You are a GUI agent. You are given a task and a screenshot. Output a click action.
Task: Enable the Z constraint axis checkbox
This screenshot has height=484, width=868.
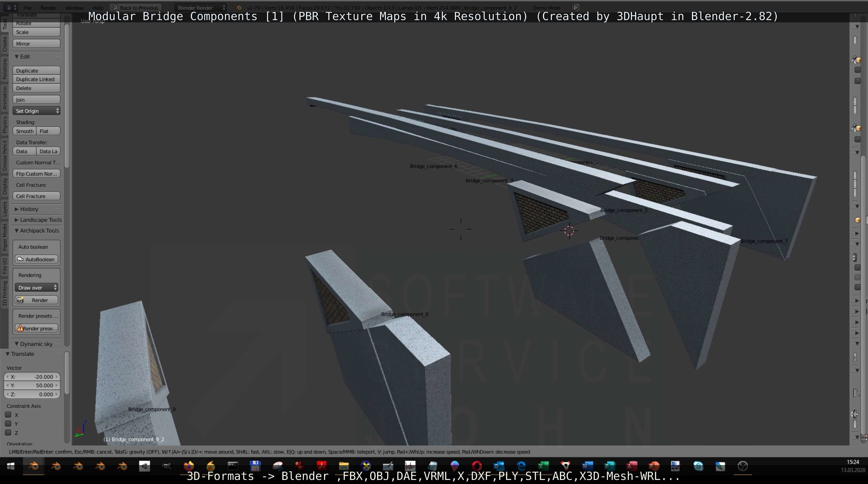[8, 433]
